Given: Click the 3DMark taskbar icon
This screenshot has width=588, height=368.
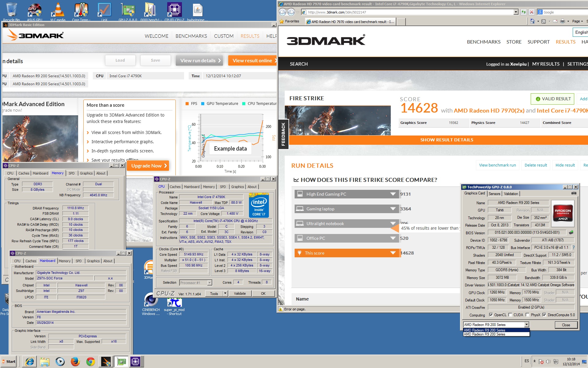Looking at the screenshot, I should [x=106, y=362].
